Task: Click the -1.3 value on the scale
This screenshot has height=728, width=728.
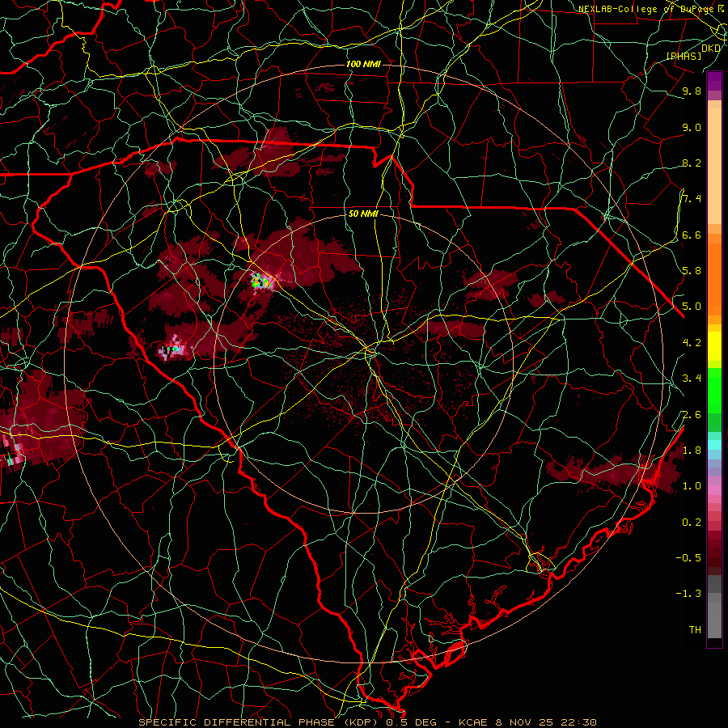Action: (x=688, y=594)
